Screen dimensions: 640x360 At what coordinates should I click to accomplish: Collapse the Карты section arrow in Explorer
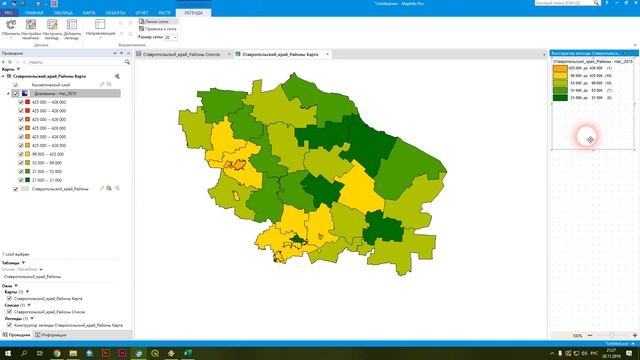point(18,69)
